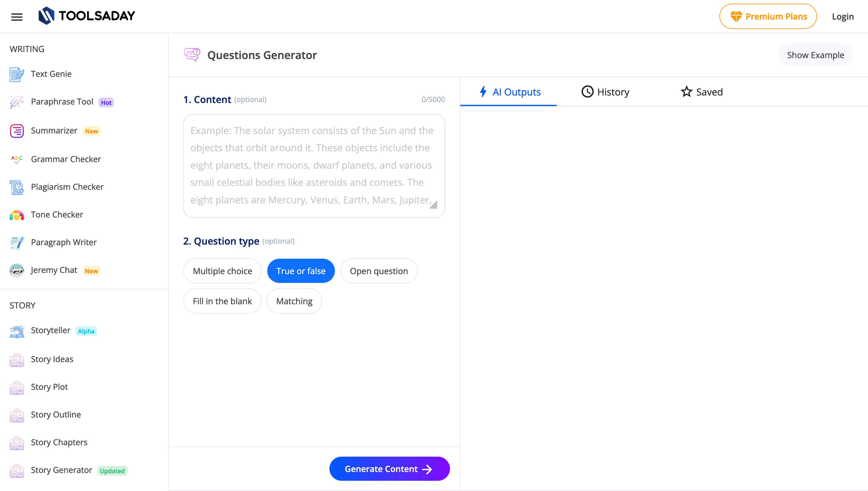868x491 pixels.
Task: Click the Questions Generator title
Action: pyautogui.click(x=262, y=55)
